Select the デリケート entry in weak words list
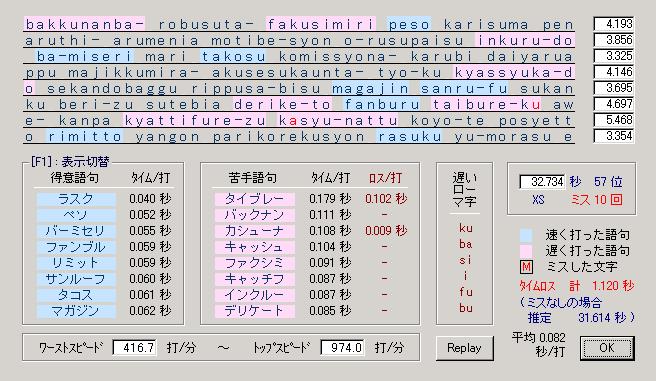Screen dimensions: 656x381 click(x=254, y=311)
